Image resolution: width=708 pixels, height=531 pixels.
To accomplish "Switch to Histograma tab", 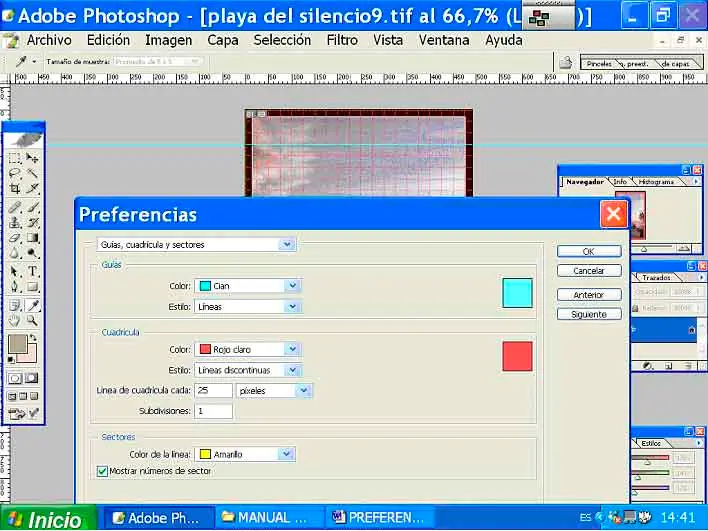I will [656, 182].
